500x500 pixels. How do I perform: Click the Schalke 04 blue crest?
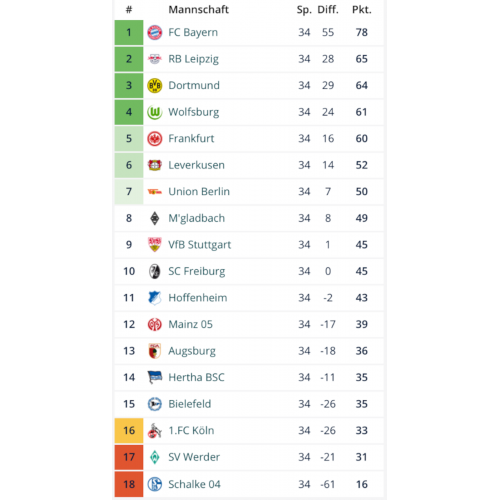pyautogui.click(x=155, y=484)
